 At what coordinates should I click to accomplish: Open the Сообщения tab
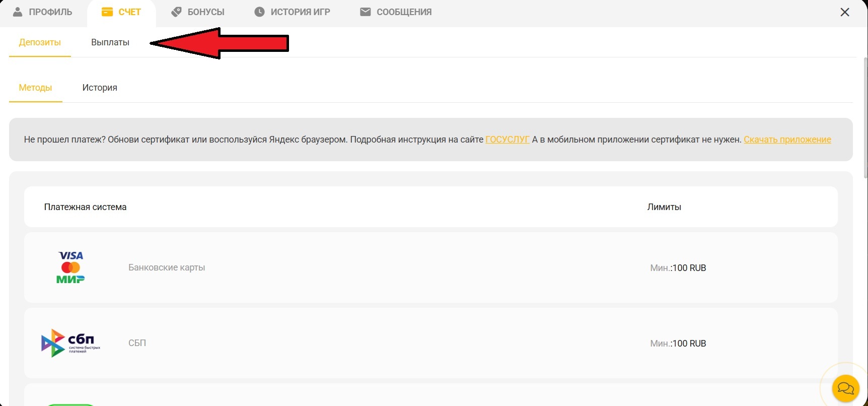click(396, 12)
